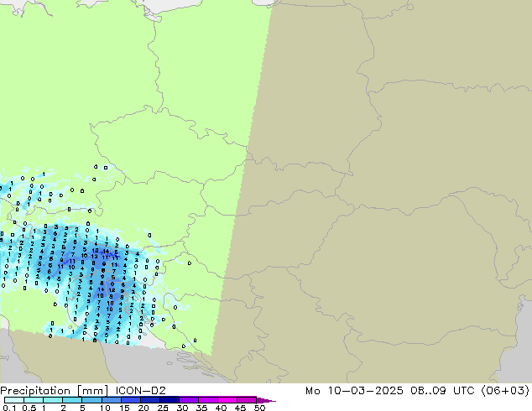Viewport: 532px width, 411px height.
Task: Click the 35–40 mm legend swatch
Action: 207,400
